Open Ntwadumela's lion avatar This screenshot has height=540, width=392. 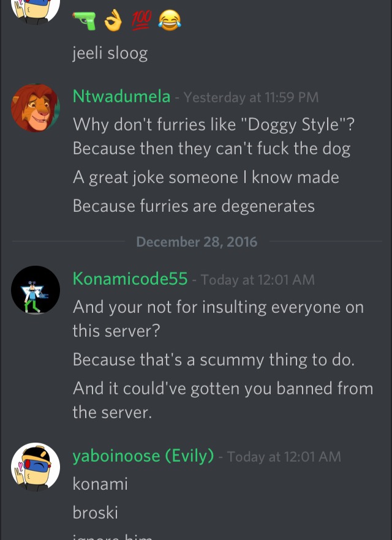(36, 108)
